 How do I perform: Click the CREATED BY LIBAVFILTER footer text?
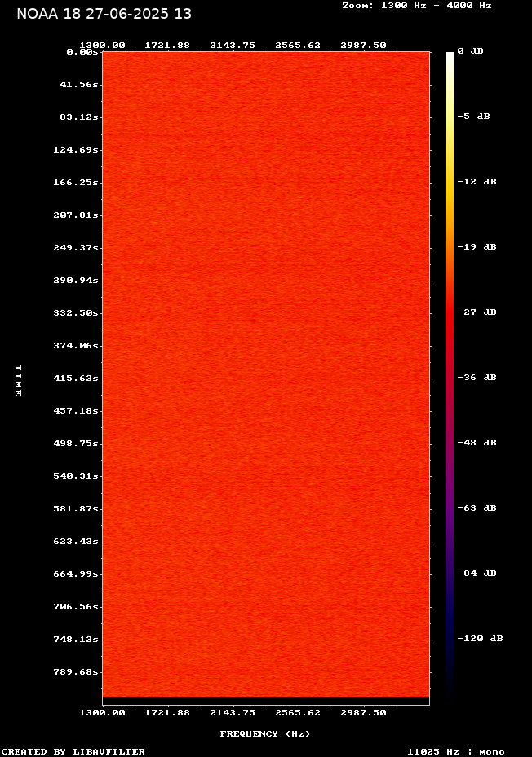tap(73, 751)
